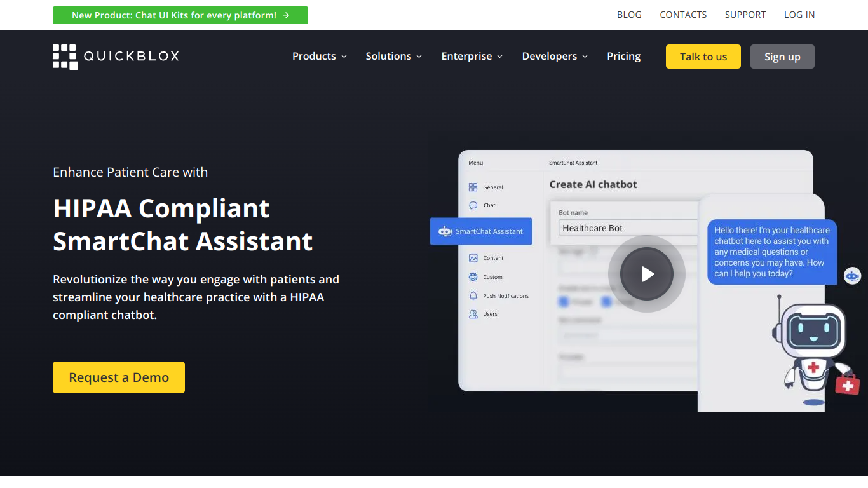Click the 'Bot name' label
Viewport: 868px width, 488px height.
coord(573,213)
